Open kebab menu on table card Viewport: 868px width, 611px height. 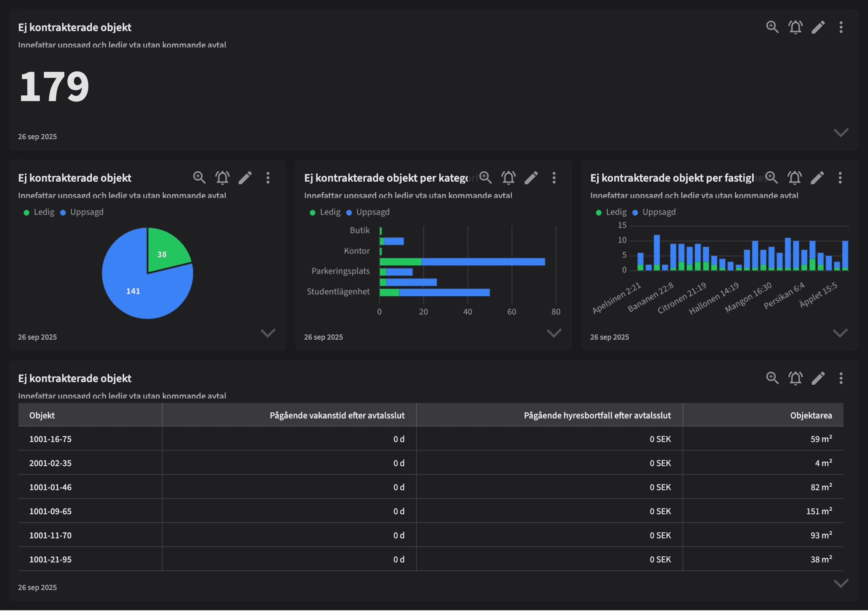tap(841, 378)
